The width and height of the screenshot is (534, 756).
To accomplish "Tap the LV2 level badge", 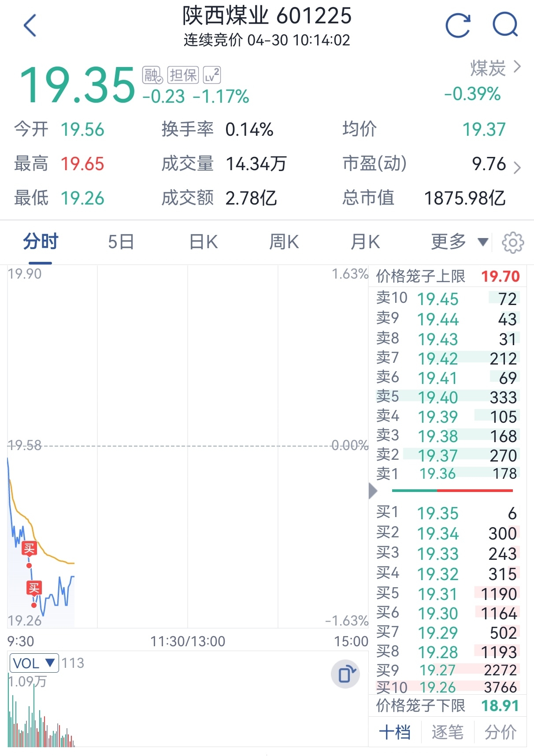I will click(211, 75).
